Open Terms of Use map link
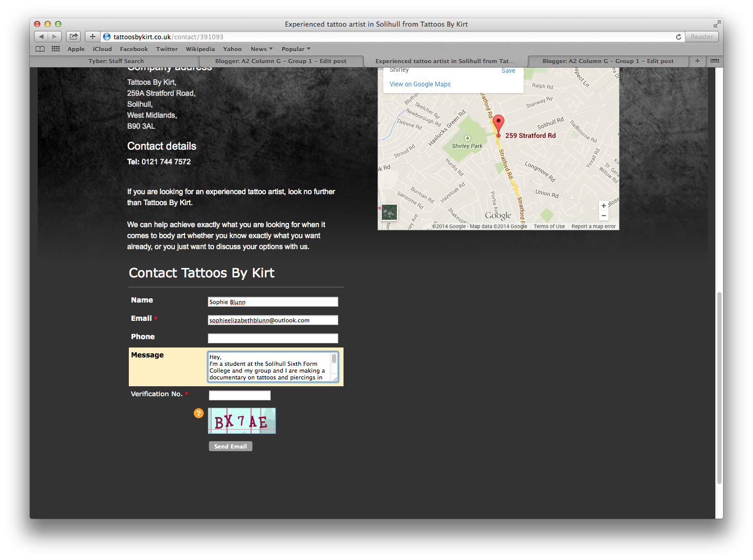This screenshot has height=560, width=753. coord(549,227)
